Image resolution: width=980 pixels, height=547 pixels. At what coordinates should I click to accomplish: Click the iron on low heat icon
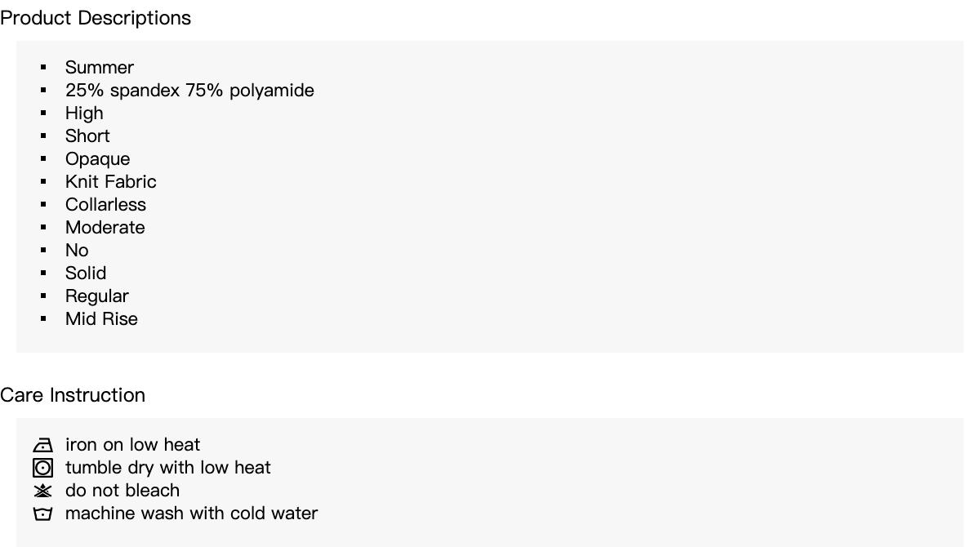coord(42,445)
